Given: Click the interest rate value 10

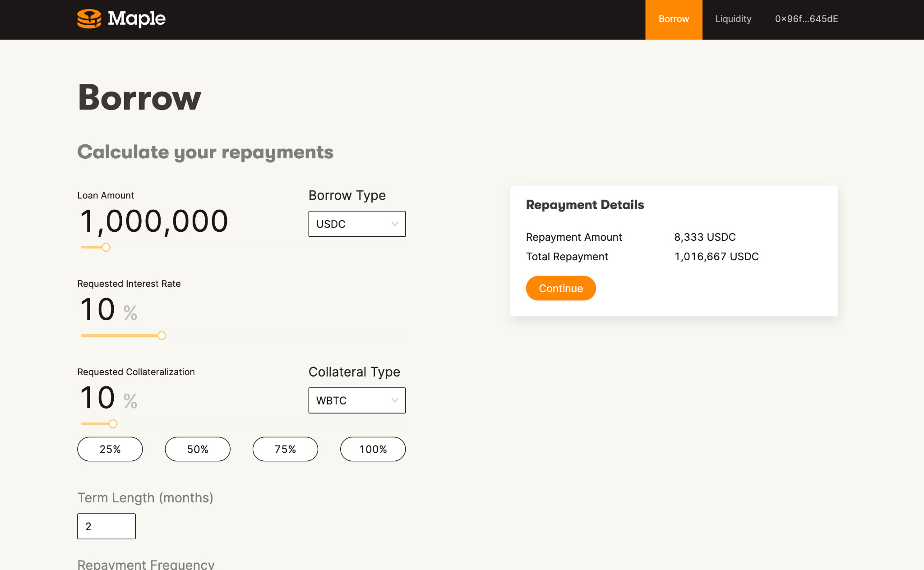Looking at the screenshot, I should (97, 310).
